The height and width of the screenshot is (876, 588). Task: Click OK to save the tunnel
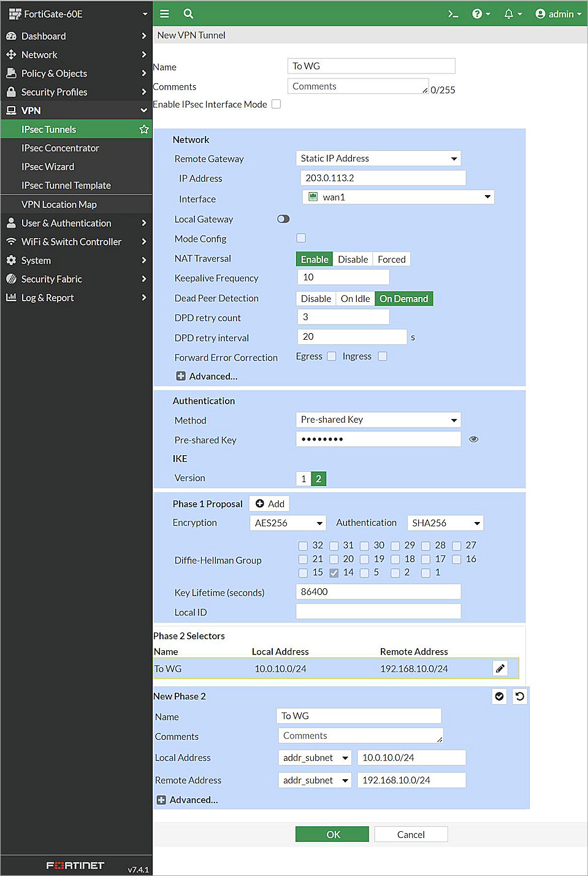coord(332,834)
